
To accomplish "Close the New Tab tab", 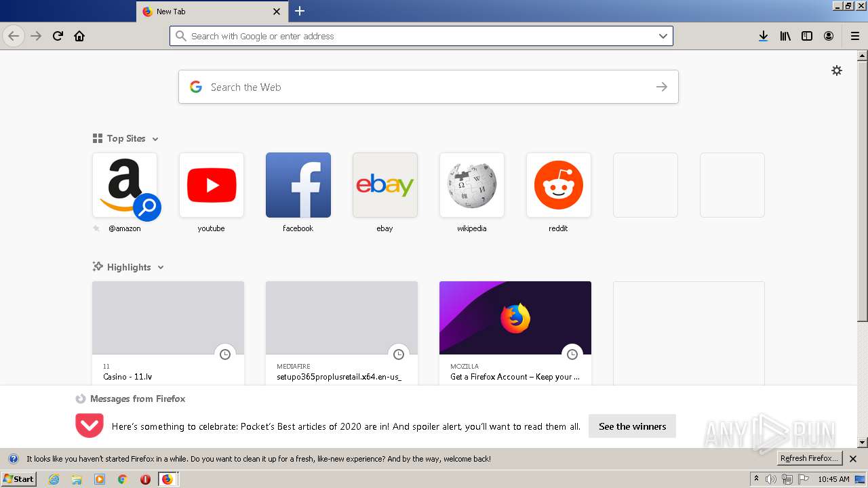I will coord(276,12).
